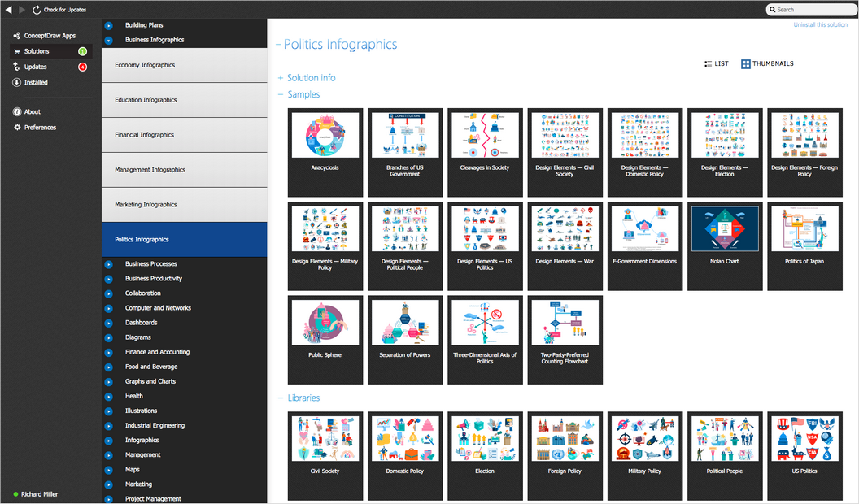Image resolution: width=859 pixels, height=504 pixels.
Task: Expand Computer and Networks category
Action: (108, 309)
